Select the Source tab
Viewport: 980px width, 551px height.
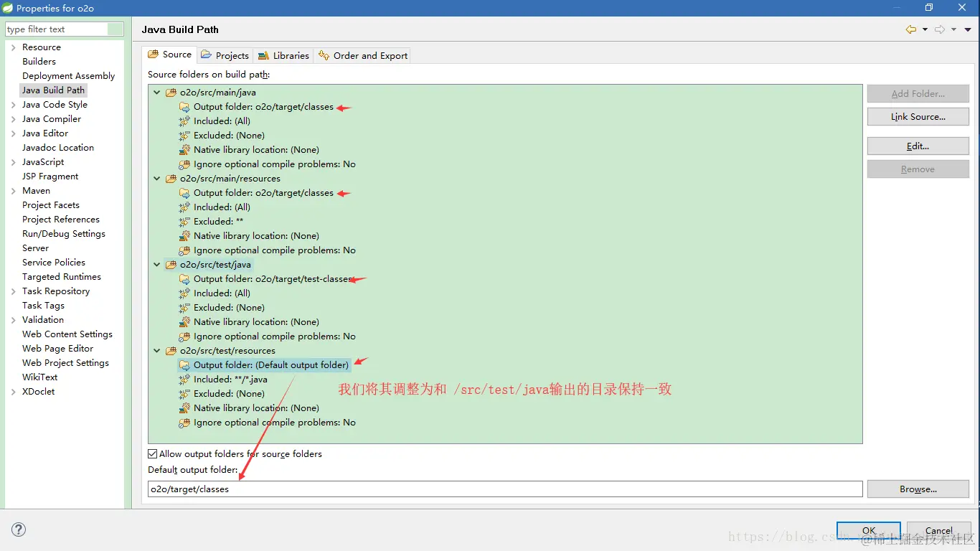tap(169, 55)
